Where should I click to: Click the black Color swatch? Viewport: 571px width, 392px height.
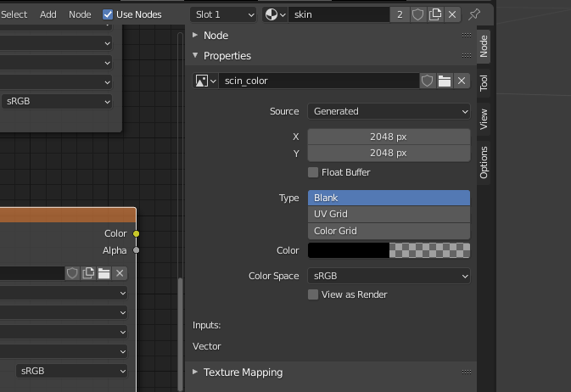pyautogui.click(x=348, y=250)
